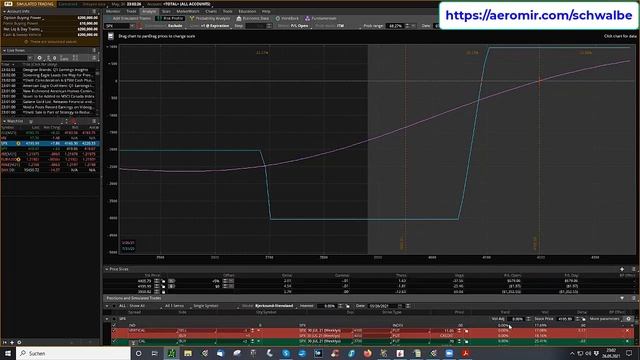
Task: Collapse Positions and Simulated Trades section
Action: point(622,298)
